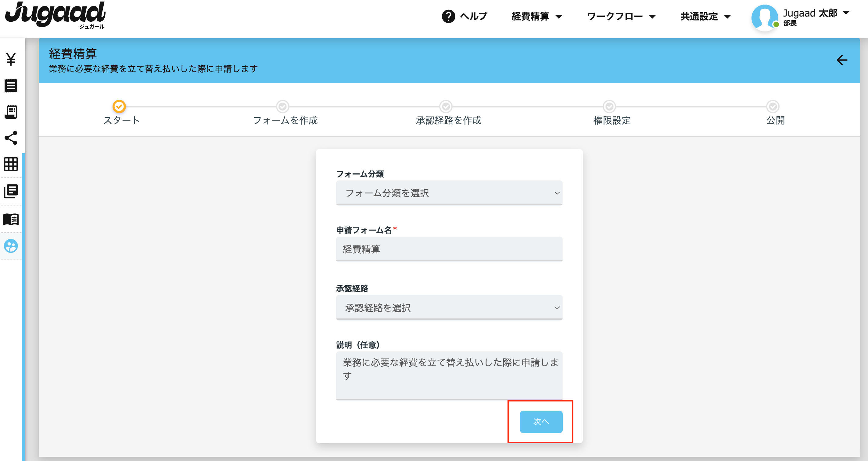
Task: Click the Jugaad logo
Action: click(55, 15)
